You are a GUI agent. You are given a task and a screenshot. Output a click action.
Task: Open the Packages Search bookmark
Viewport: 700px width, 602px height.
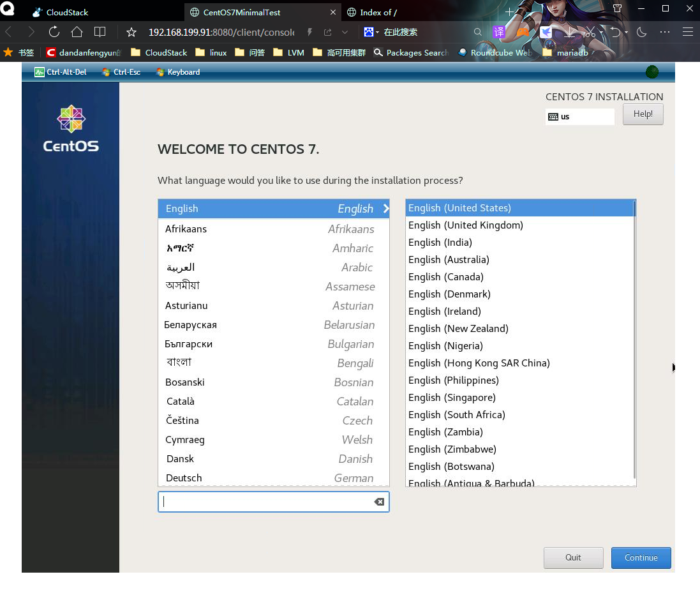[411, 53]
